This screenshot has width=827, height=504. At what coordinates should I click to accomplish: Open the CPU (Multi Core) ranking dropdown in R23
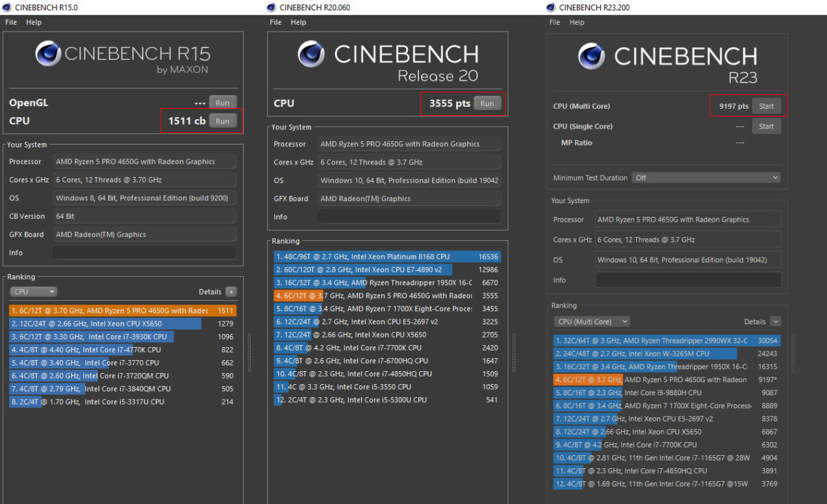click(x=592, y=322)
